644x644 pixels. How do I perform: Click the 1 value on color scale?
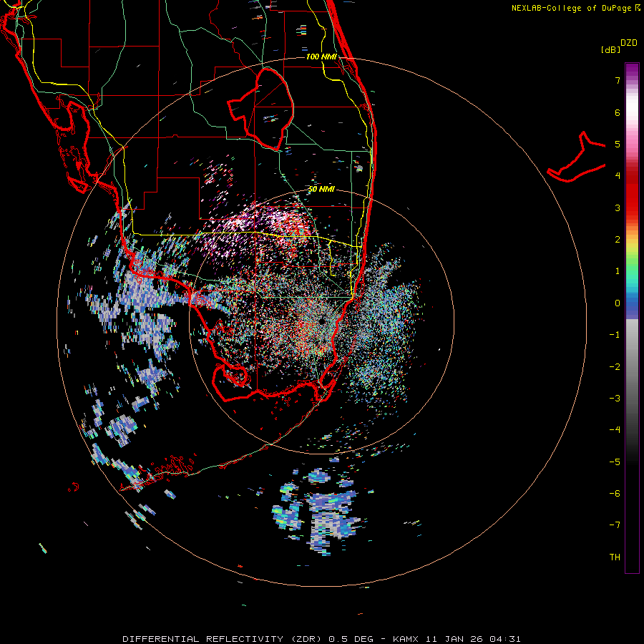618,271
